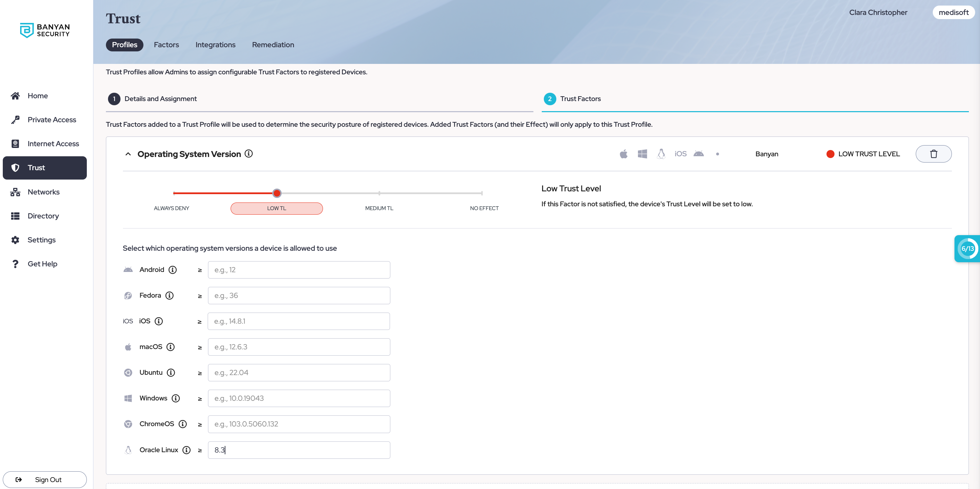Open the 6/13 progress widget

pos(967,249)
